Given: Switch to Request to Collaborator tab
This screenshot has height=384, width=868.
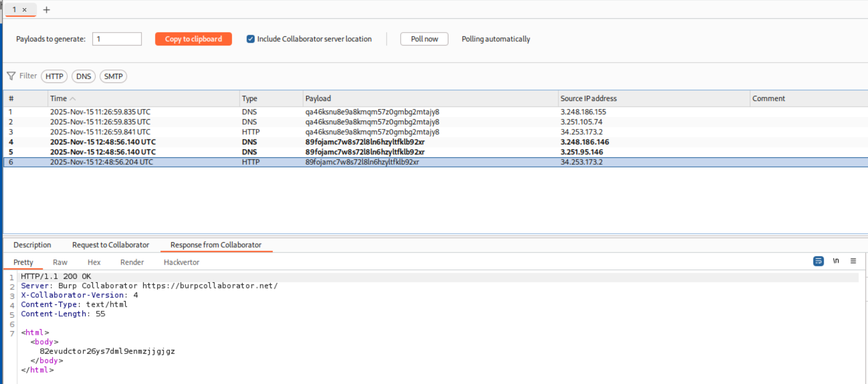Looking at the screenshot, I should click(111, 245).
